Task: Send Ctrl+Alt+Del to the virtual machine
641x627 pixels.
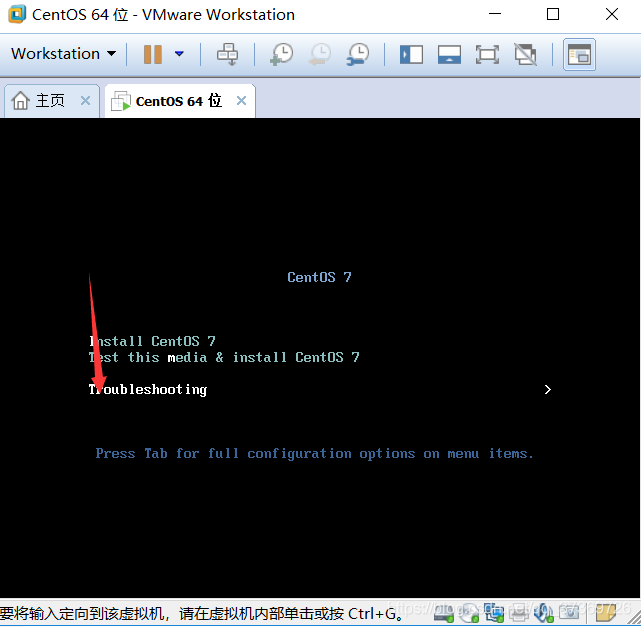Action: (227, 54)
